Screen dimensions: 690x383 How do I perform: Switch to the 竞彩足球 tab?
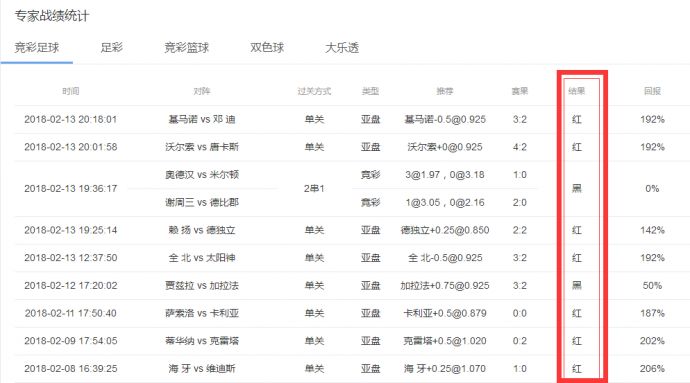coord(37,48)
